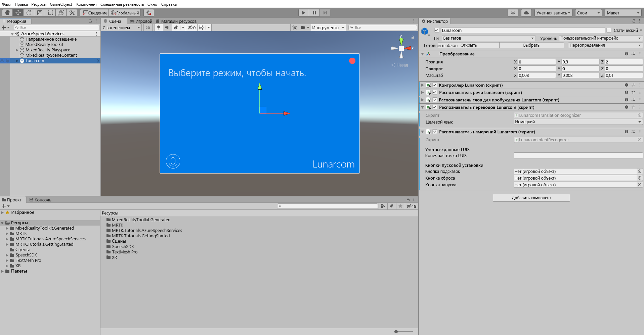Click search by type icon in Project

[383, 206]
